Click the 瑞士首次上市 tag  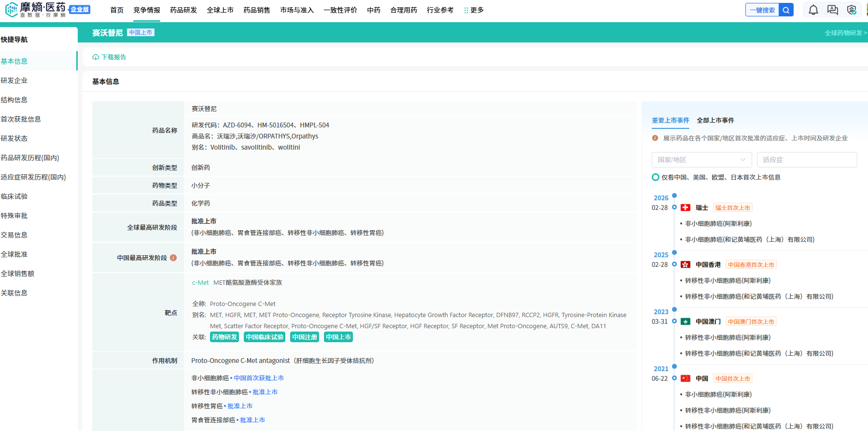[x=733, y=208]
